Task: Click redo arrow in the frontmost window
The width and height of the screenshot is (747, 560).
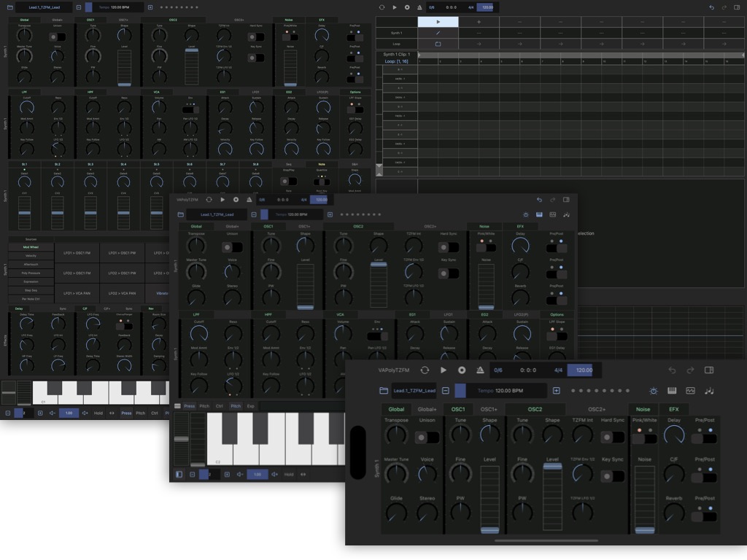Action: click(x=690, y=370)
